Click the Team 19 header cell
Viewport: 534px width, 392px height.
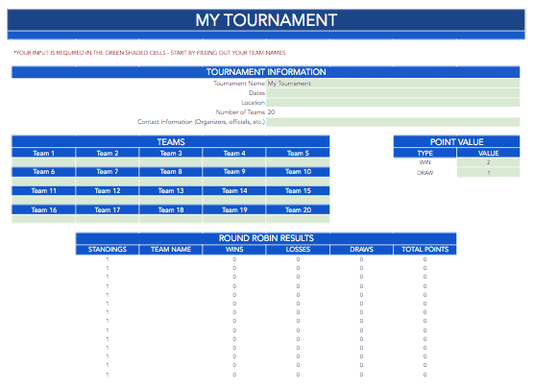pos(234,209)
